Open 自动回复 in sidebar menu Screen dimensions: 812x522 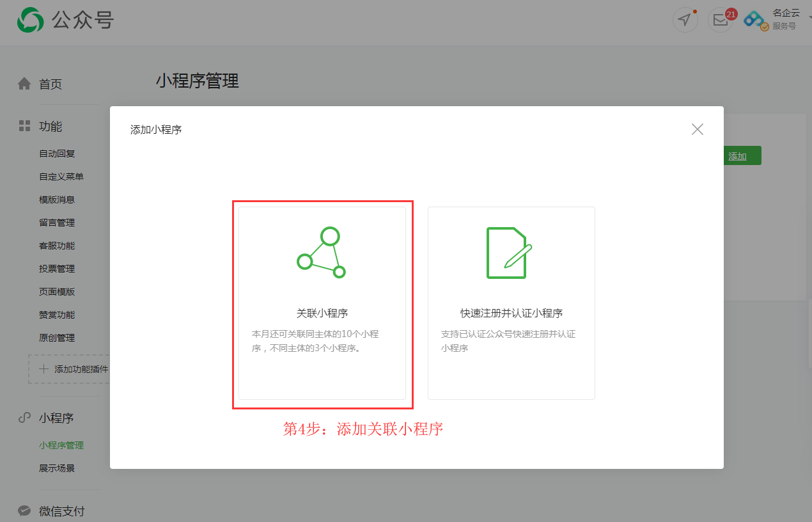tap(57, 154)
